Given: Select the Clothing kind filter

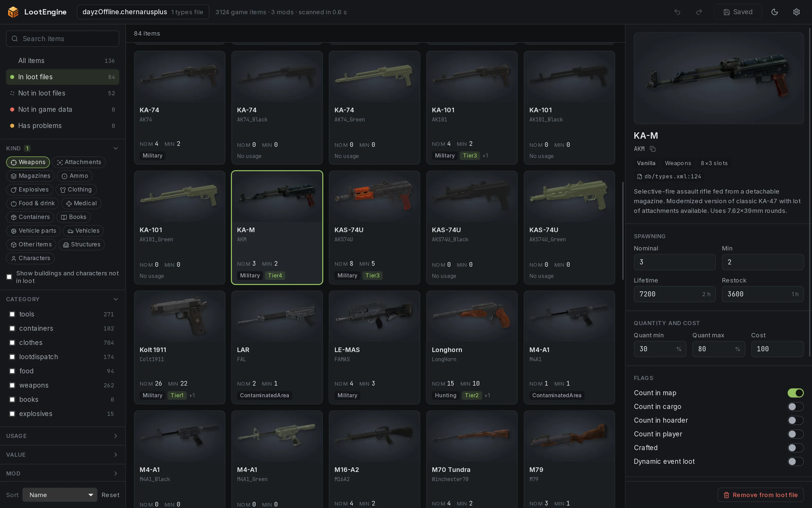Looking at the screenshot, I should click(76, 190).
